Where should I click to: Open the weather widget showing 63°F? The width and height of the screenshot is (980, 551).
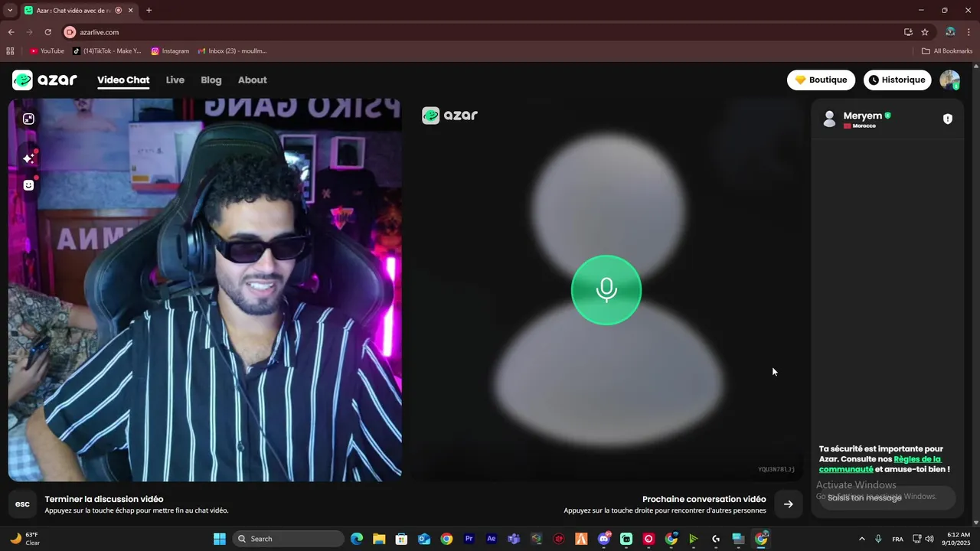point(24,539)
